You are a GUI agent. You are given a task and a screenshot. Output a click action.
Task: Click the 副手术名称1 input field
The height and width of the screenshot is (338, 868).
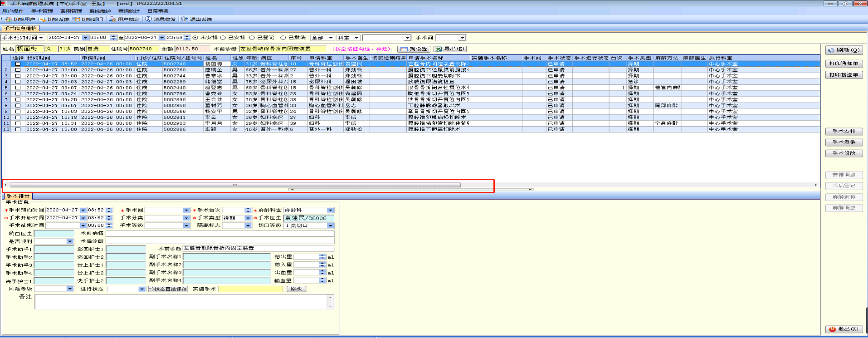pos(227,257)
